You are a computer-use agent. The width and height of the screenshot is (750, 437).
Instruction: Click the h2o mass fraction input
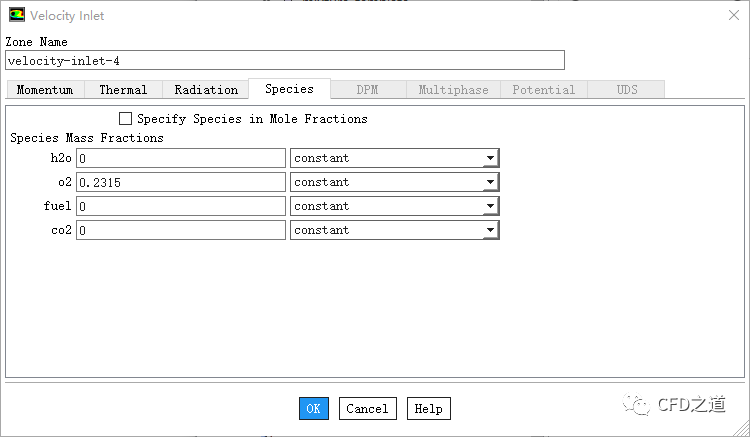[181, 158]
